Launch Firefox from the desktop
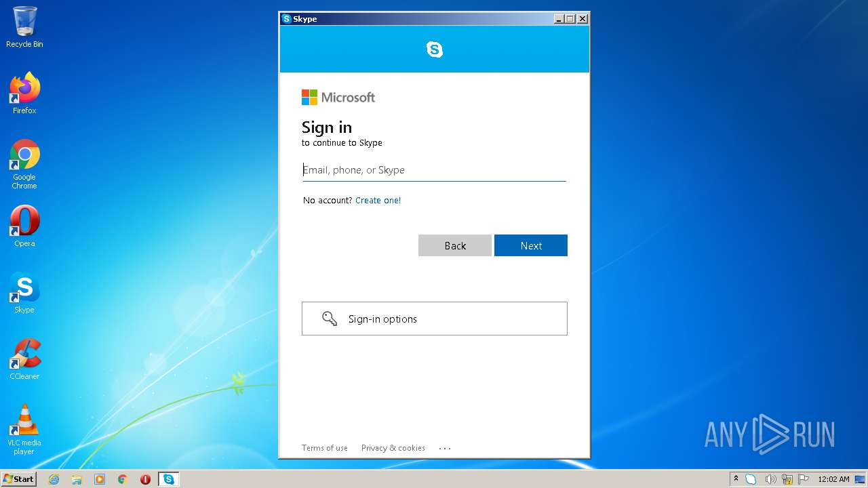 point(24,94)
